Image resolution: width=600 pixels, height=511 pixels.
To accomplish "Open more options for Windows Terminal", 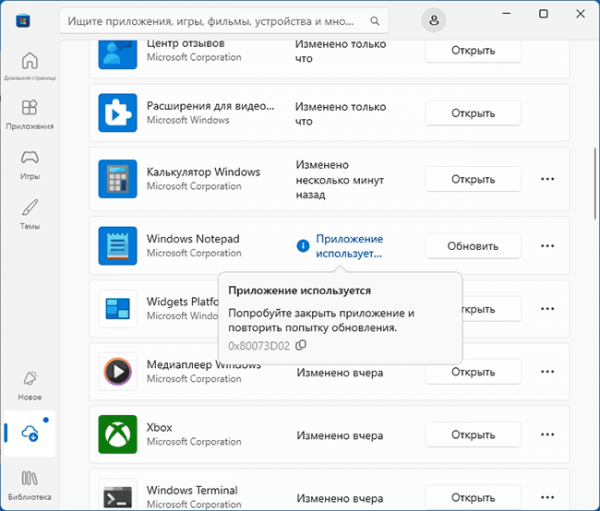I will pyautogui.click(x=548, y=497).
